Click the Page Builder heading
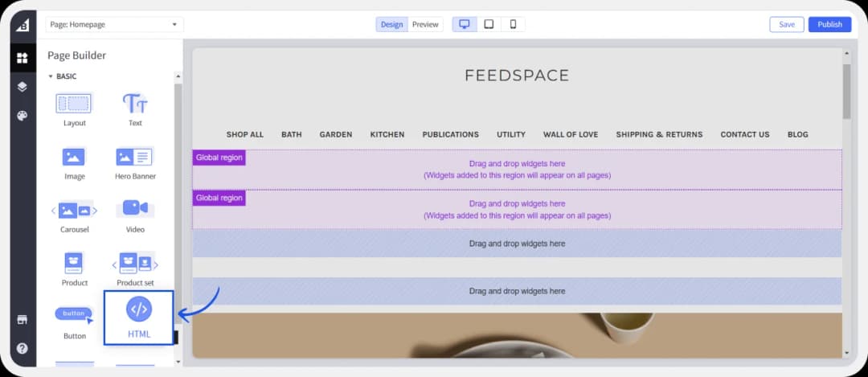Image resolution: width=868 pixels, height=377 pixels. [x=77, y=55]
